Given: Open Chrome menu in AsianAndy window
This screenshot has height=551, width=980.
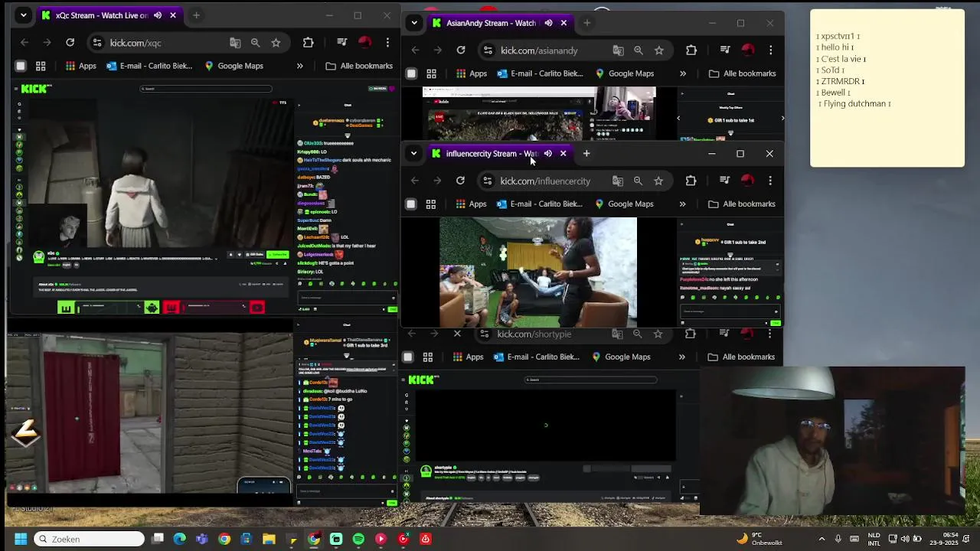Looking at the screenshot, I should click(770, 51).
